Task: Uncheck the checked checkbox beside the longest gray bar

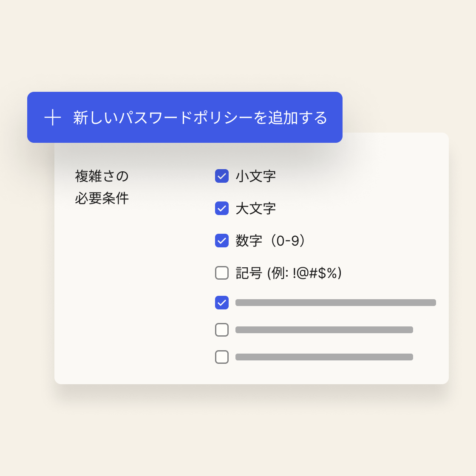Action: [222, 303]
